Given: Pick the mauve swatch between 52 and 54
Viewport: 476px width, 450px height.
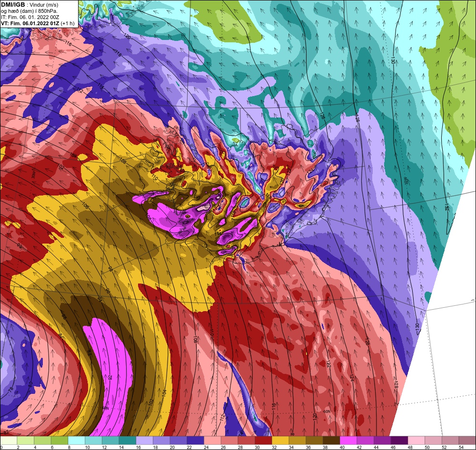Looking at the screenshot, I should 451,440.
